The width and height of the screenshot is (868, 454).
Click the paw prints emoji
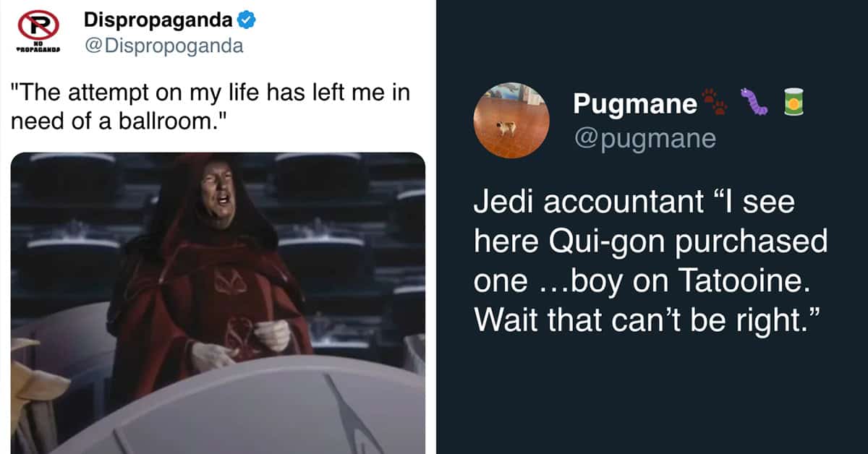[x=715, y=103]
